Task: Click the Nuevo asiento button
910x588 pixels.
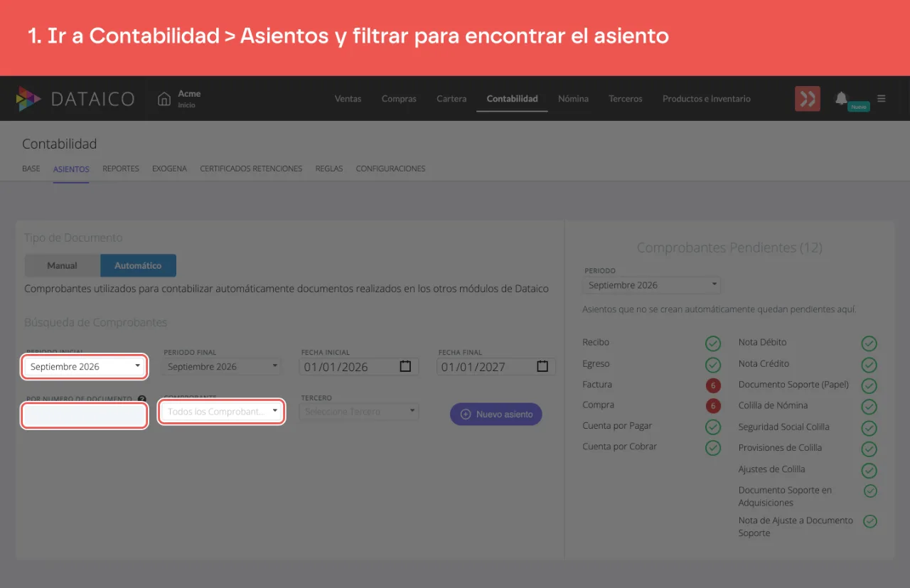Action: 496,414
